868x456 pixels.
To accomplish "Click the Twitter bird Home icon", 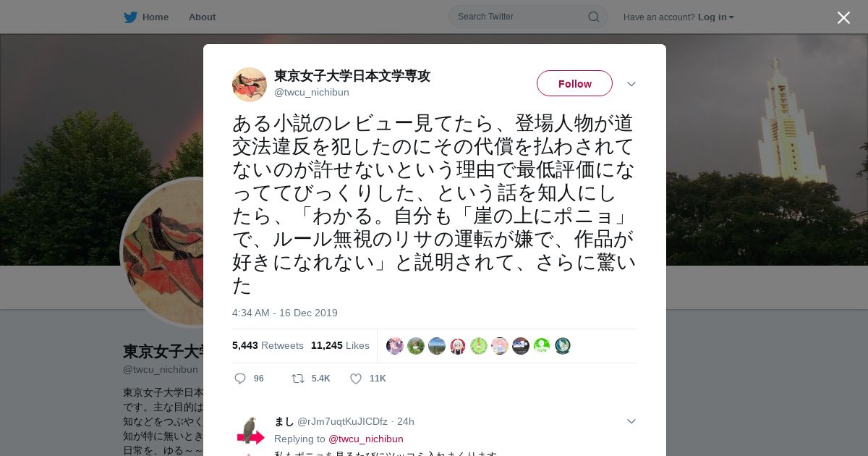I will pos(131,17).
